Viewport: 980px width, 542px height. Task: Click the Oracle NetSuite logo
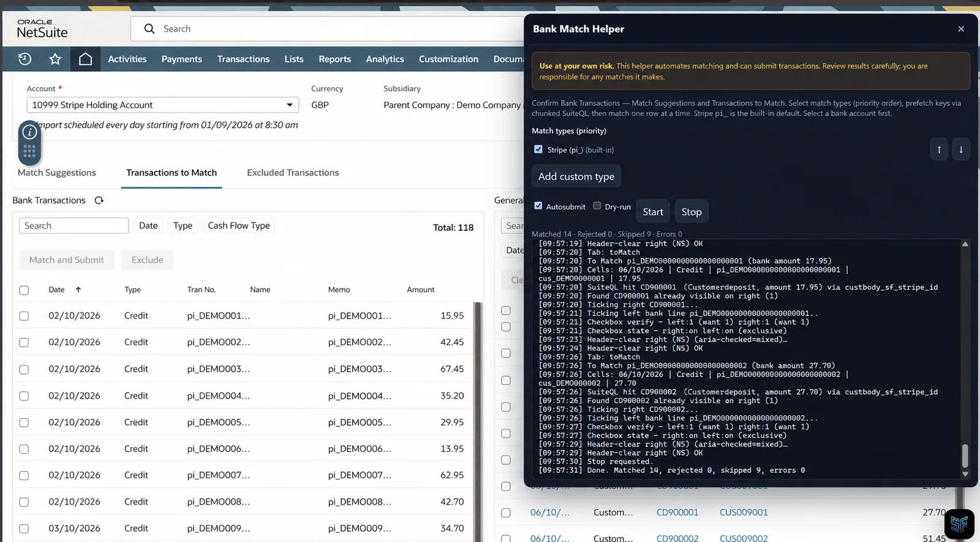tap(42, 29)
